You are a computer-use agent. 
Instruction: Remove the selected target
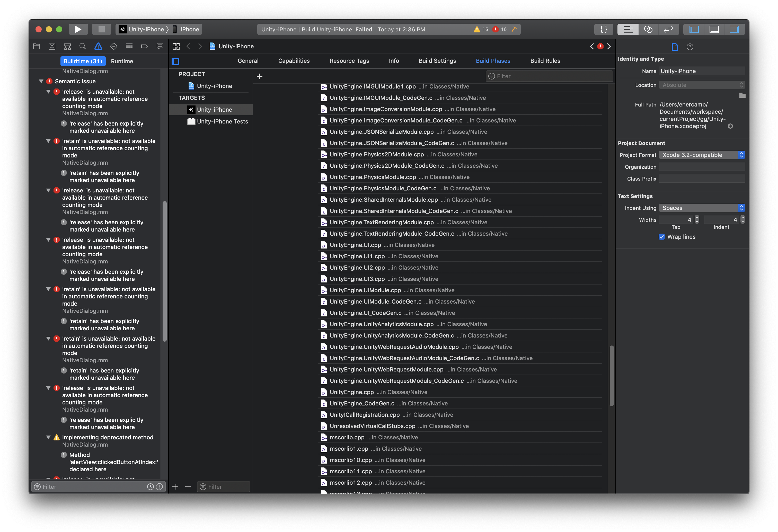[x=188, y=487]
